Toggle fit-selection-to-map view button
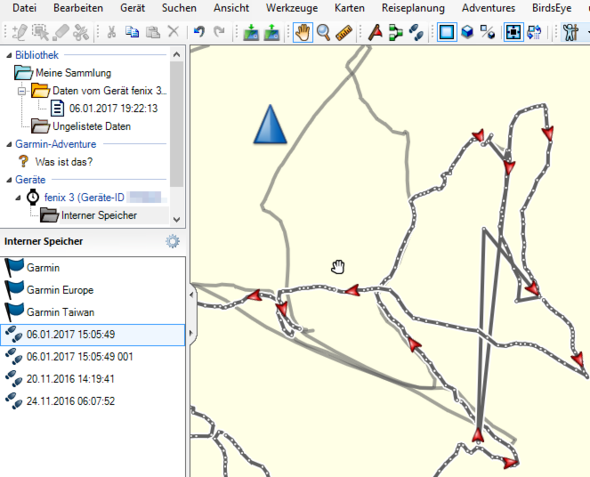Viewport: 590px width, 477px height. coord(514,32)
